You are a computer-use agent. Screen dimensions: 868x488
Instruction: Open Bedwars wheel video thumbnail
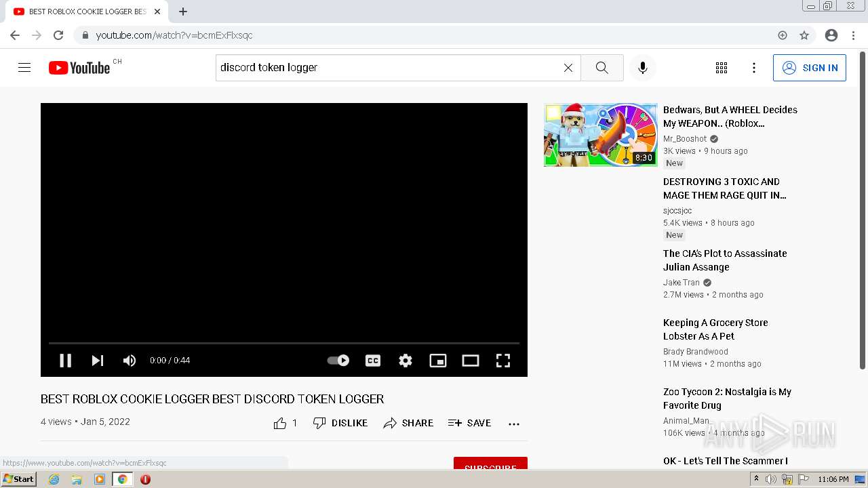[601, 135]
